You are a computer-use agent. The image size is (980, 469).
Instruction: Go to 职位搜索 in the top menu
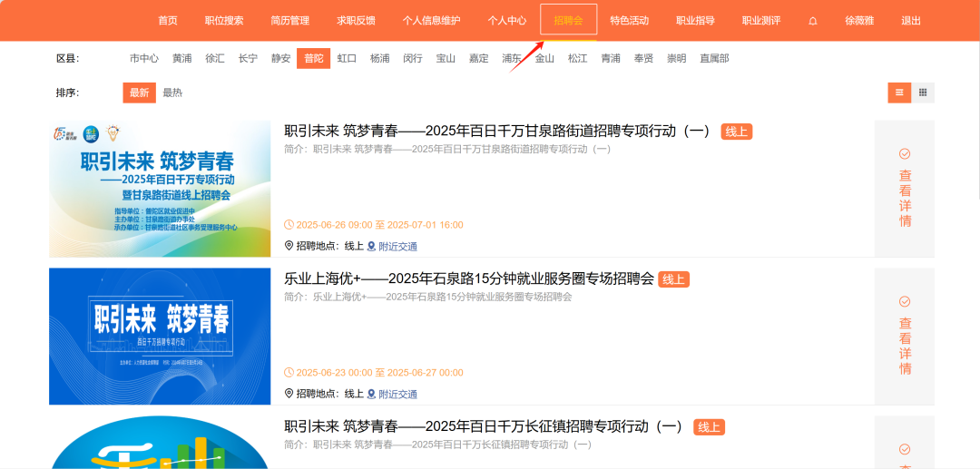[224, 21]
